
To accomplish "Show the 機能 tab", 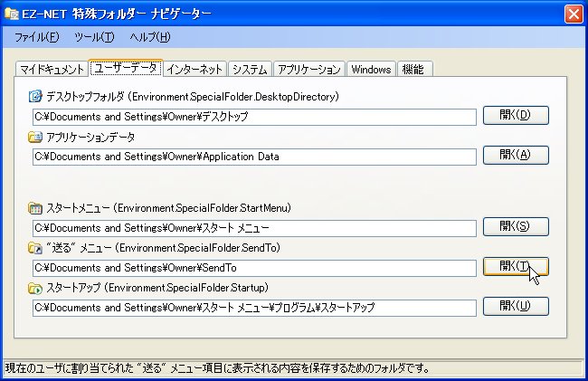I will pos(414,69).
